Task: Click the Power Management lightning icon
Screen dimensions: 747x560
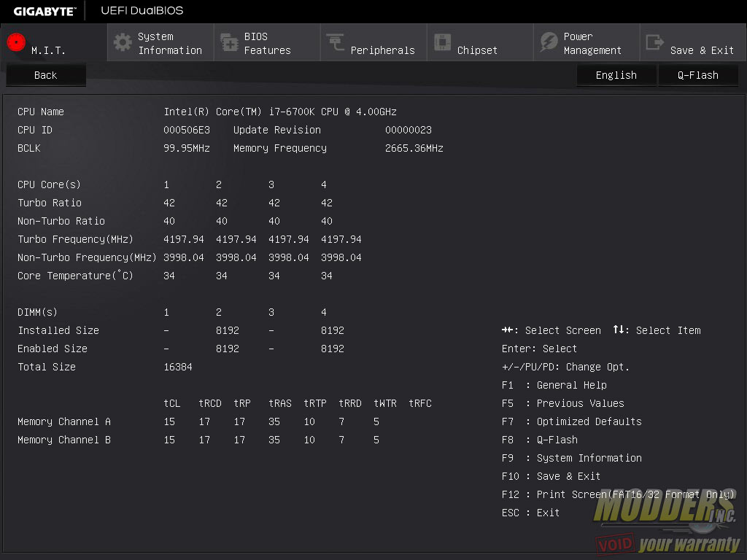Action: (549, 42)
